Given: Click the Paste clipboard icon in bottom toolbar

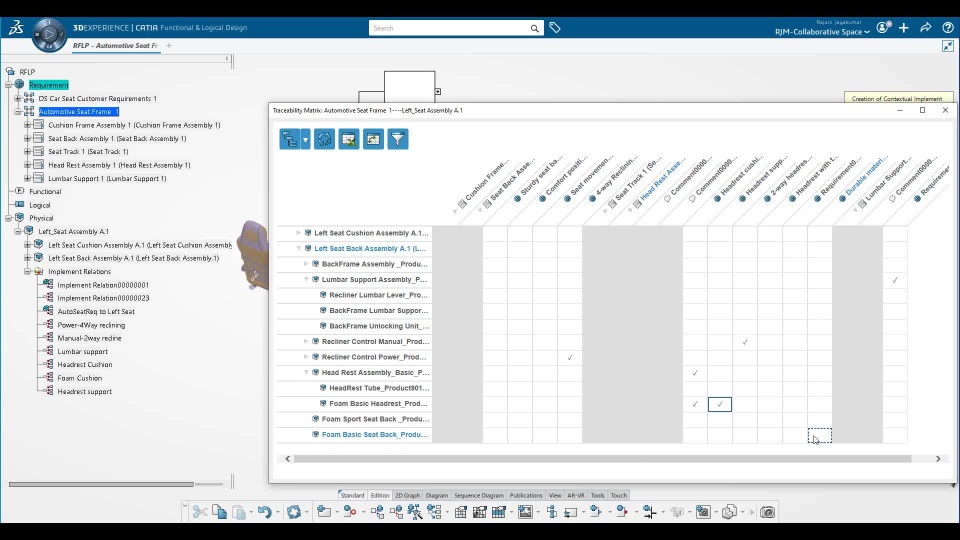Looking at the screenshot, I should click(239, 512).
